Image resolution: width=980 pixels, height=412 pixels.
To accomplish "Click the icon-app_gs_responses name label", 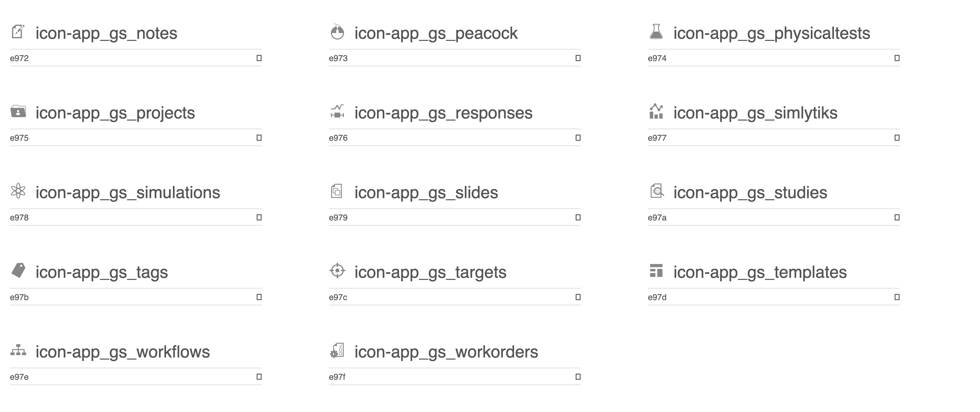I will [x=443, y=113].
